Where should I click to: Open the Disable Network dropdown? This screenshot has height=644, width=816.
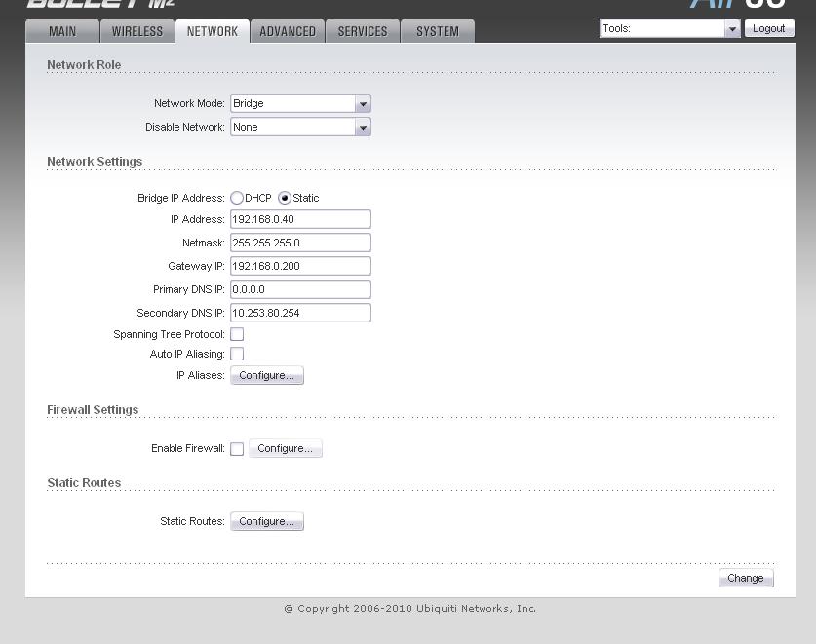(x=300, y=127)
